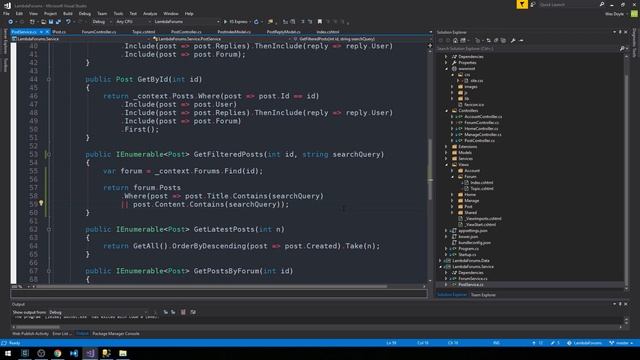
Task: Switch to the ForumController.cs tab
Action: pos(99,32)
